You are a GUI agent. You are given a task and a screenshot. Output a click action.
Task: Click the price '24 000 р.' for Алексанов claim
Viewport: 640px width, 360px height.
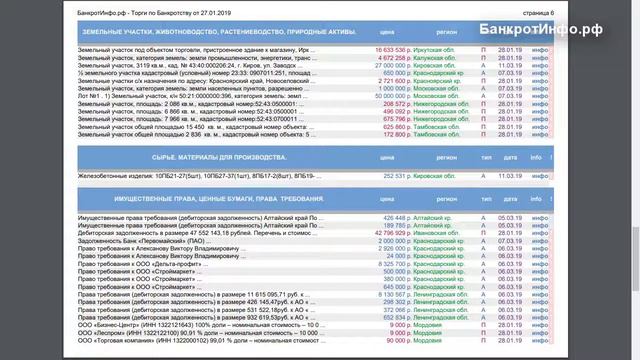(399, 256)
